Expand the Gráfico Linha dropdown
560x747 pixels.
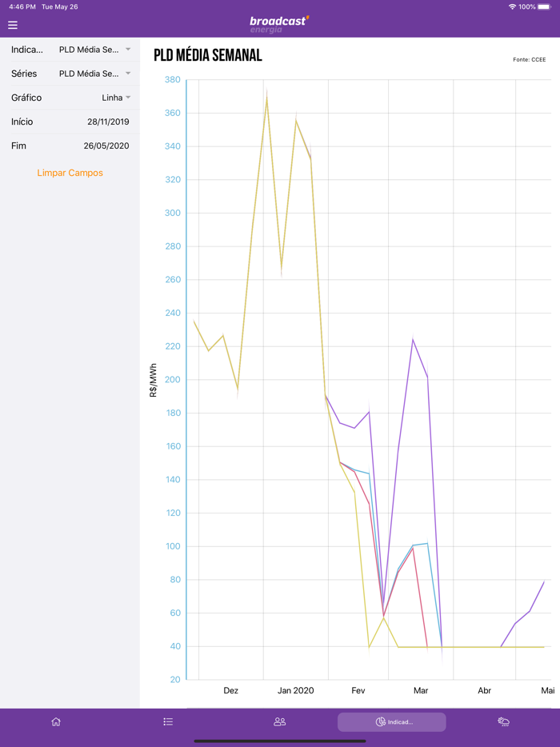(70, 98)
